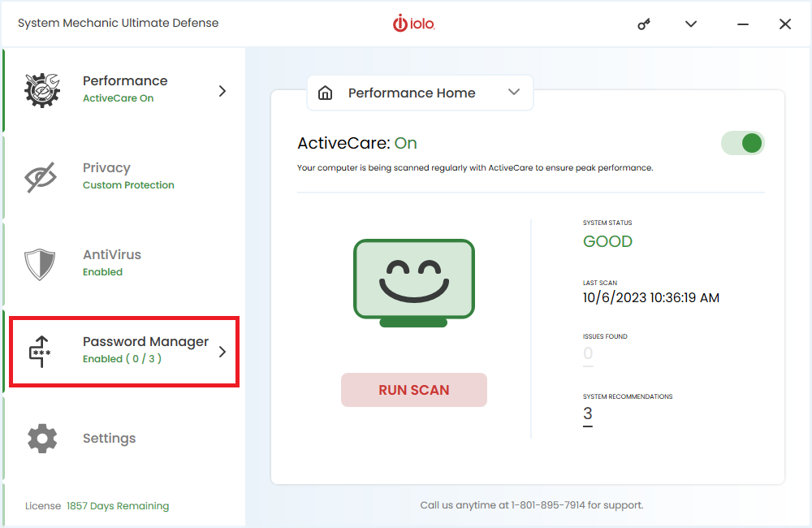The height and width of the screenshot is (528, 812).
Task: Open the Settings menu label
Action: click(x=110, y=439)
